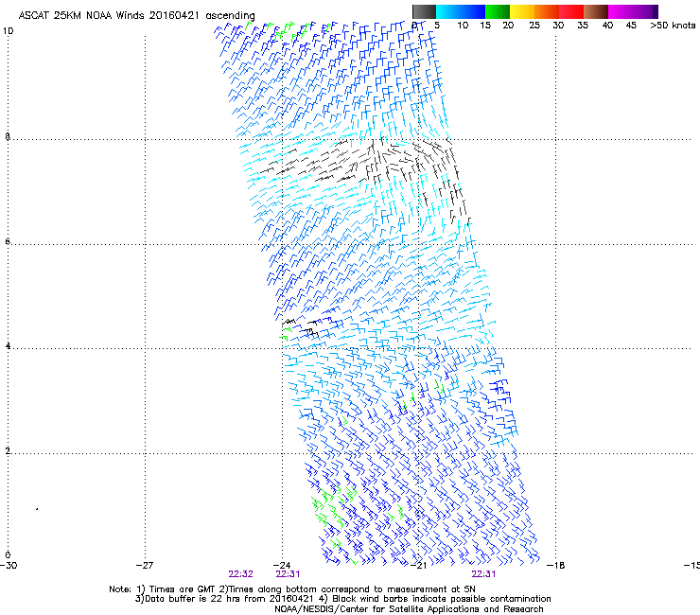Click the gray 0-5 knots legend swatch
The height and width of the screenshot is (615, 700).
click(x=424, y=11)
